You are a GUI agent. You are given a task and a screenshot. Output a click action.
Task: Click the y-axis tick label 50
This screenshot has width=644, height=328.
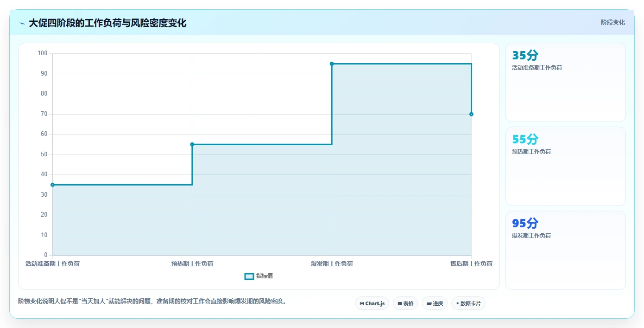click(44, 154)
